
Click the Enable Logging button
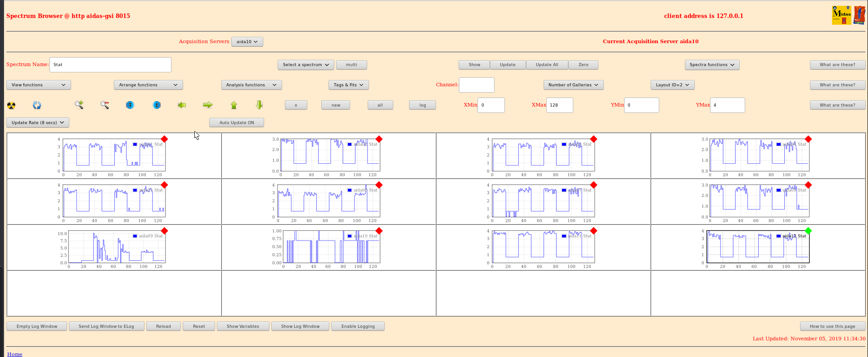pos(358,326)
